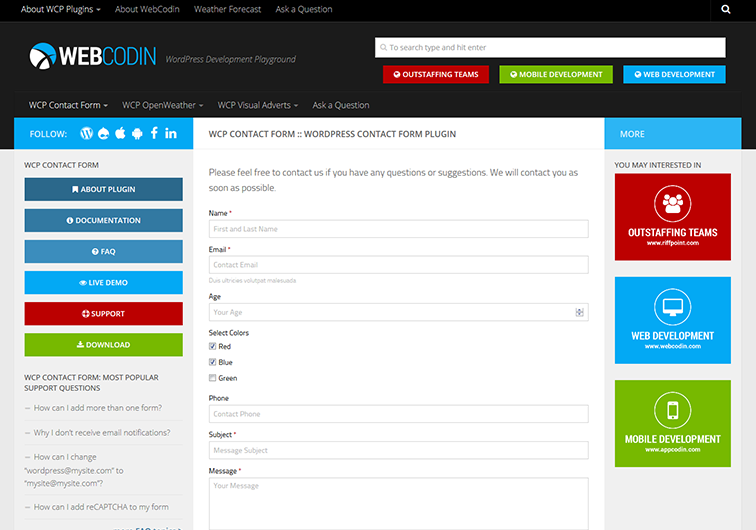Click the Your Age input field
Screen dimensions: 756x530
pos(398,313)
